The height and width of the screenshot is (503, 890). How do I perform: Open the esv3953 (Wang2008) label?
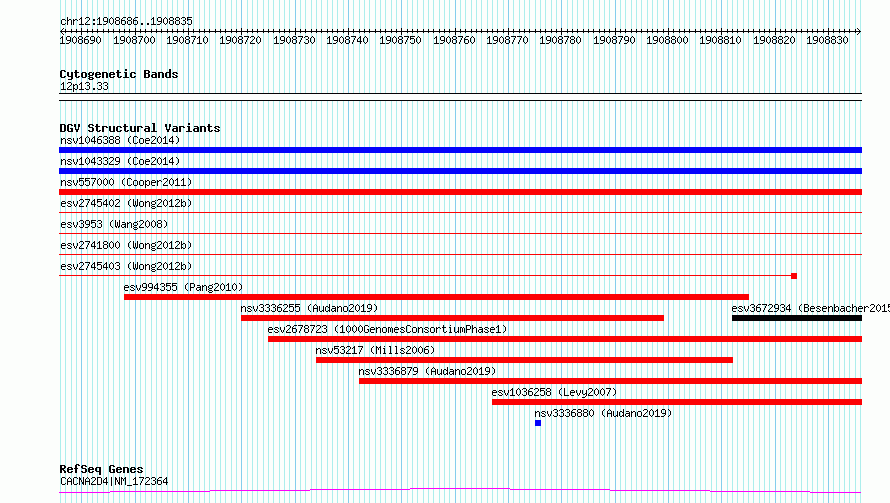tap(114, 224)
